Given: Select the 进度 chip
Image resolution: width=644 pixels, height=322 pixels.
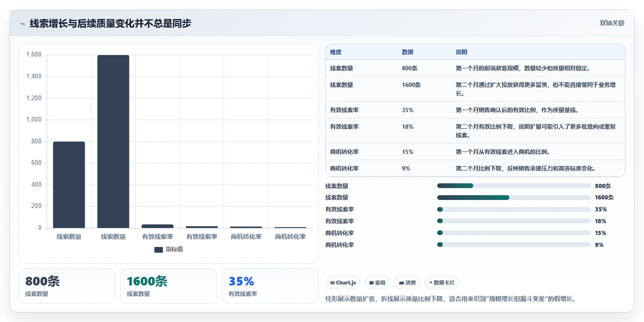Looking at the screenshot, I should (407, 283).
